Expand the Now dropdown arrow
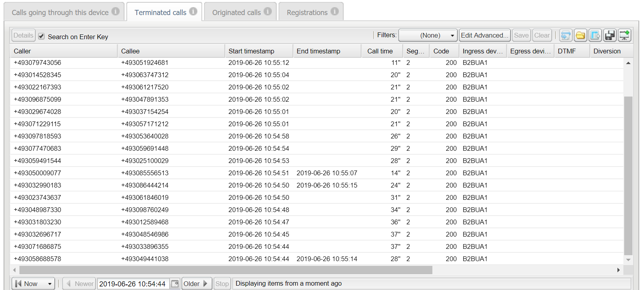The height and width of the screenshot is (290, 644). [x=50, y=284]
